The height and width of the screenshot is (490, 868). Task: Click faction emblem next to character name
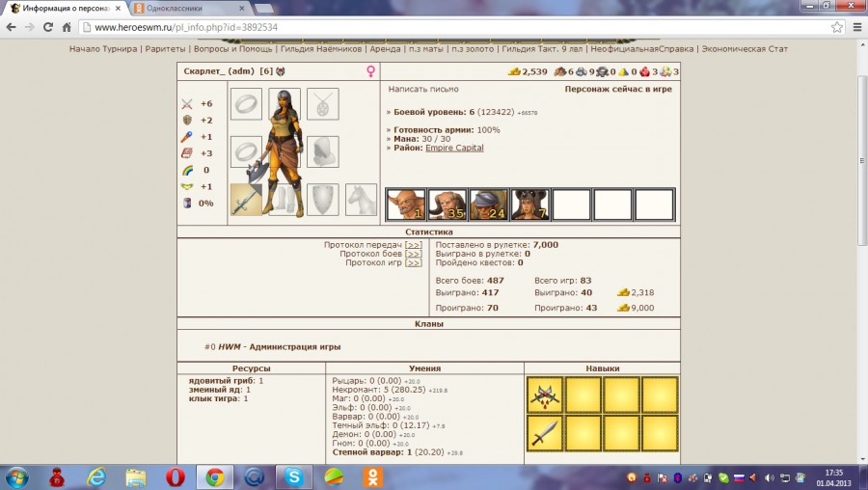click(x=281, y=71)
